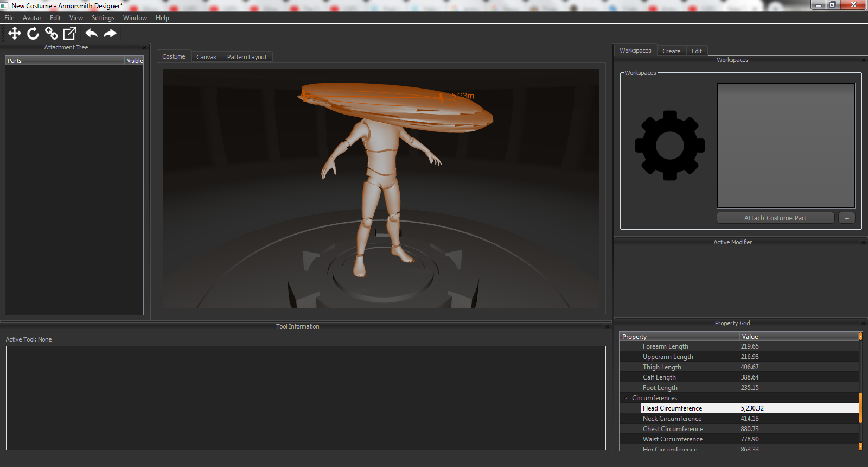Close the Attachment Tree panel

144,48
